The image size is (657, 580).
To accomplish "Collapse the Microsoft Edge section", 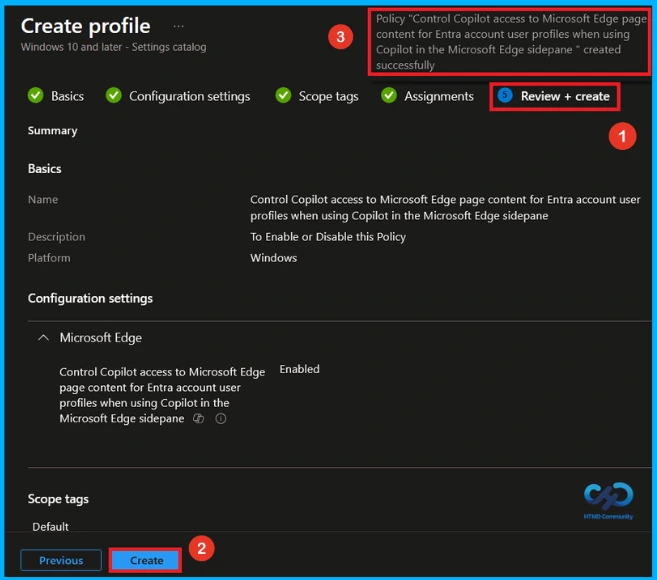I will [44, 338].
